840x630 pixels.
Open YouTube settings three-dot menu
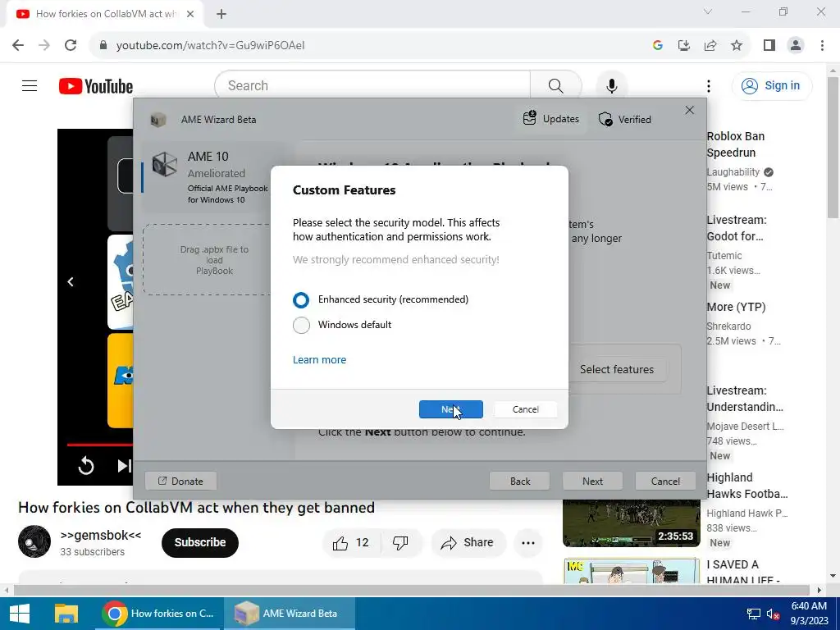coord(708,85)
